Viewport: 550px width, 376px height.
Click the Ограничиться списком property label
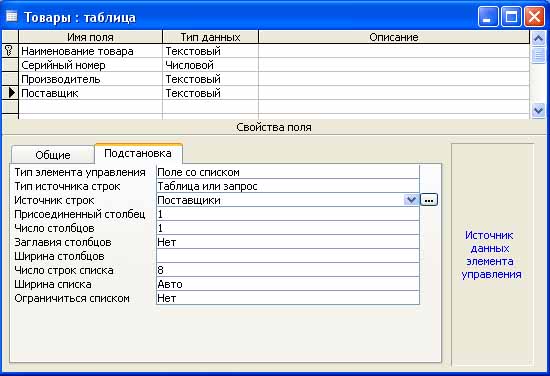click(72, 298)
